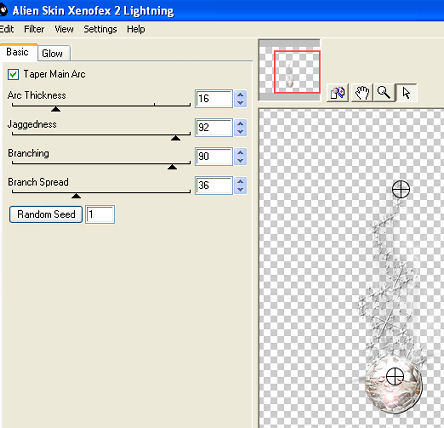Select the hand pan tool
Image resolution: width=444 pixels, height=428 pixels.
361,92
